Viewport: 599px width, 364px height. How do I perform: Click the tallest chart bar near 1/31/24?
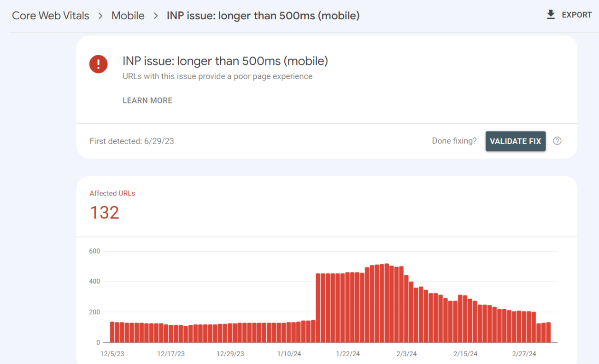tap(387, 303)
